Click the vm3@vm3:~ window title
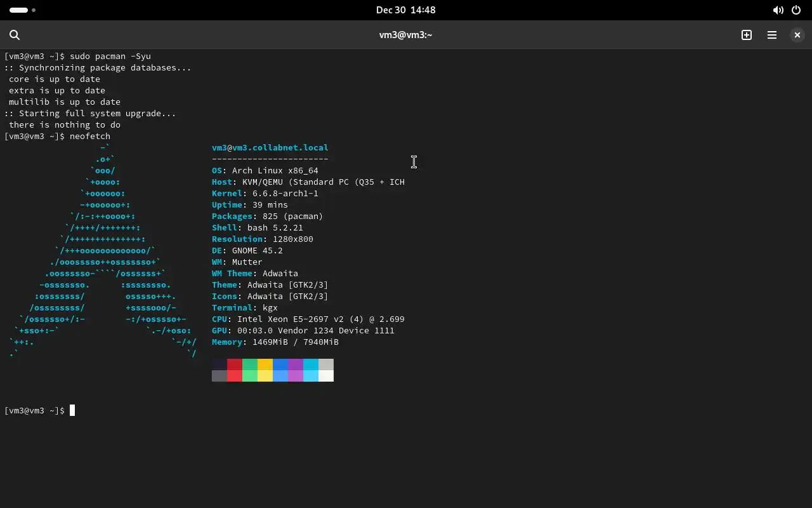The width and height of the screenshot is (812, 508). tap(405, 35)
